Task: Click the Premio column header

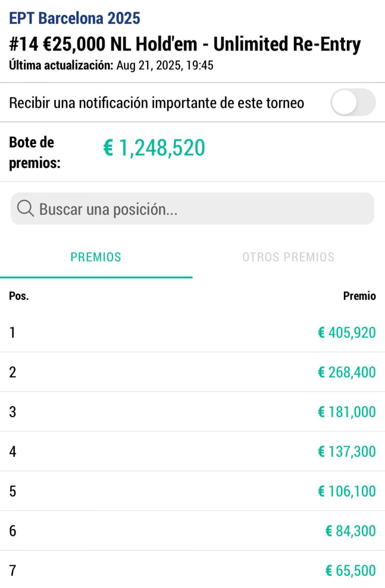Action: point(359,296)
